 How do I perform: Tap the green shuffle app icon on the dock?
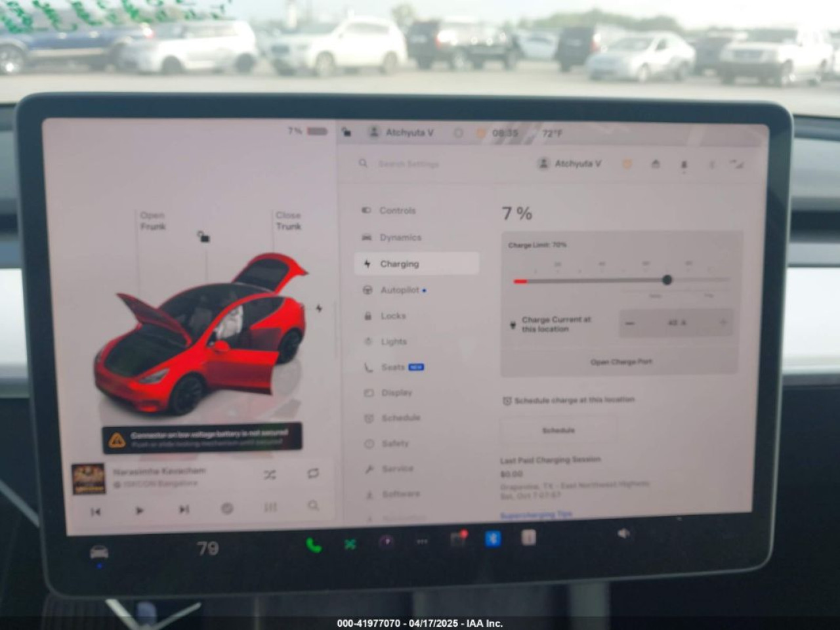coord(350,544)
